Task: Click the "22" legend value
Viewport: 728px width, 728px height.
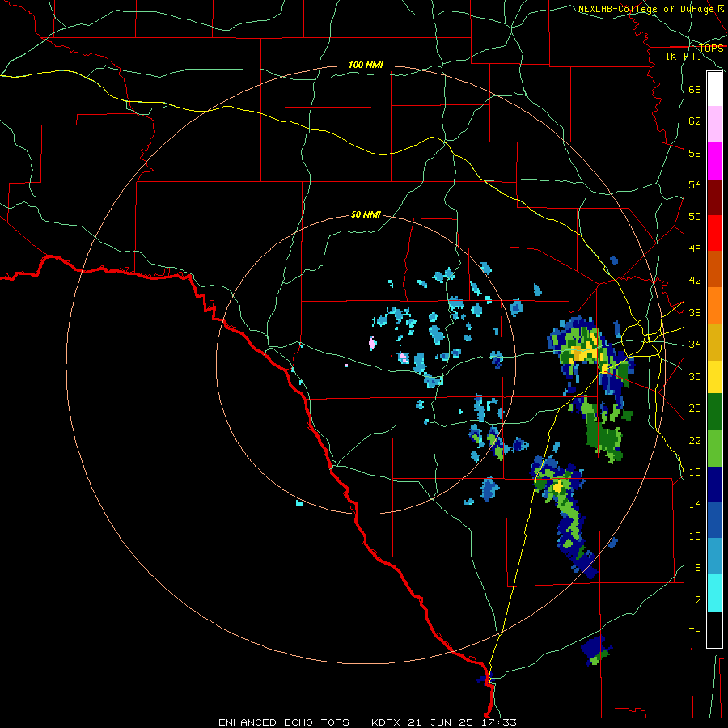Action: pyautogui.click(x=695, y=440)
